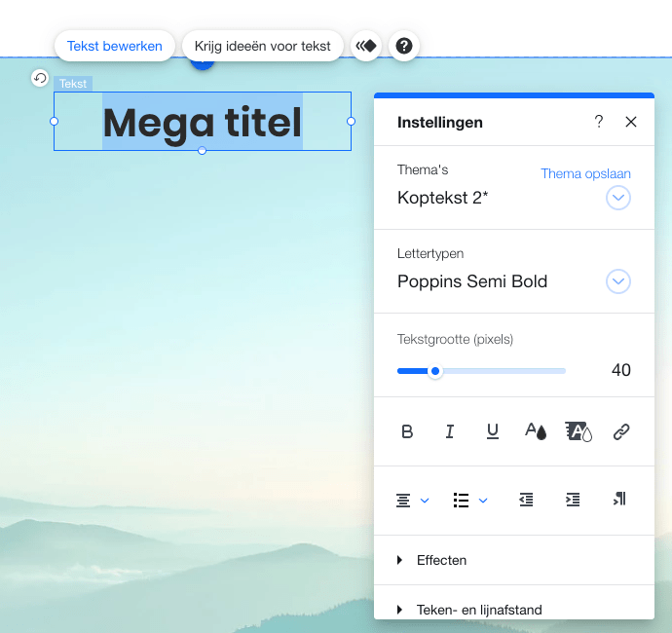Open help via question mark circle icon
The width and height of the screenshot is (672, 633).
(x=404, y=46)
